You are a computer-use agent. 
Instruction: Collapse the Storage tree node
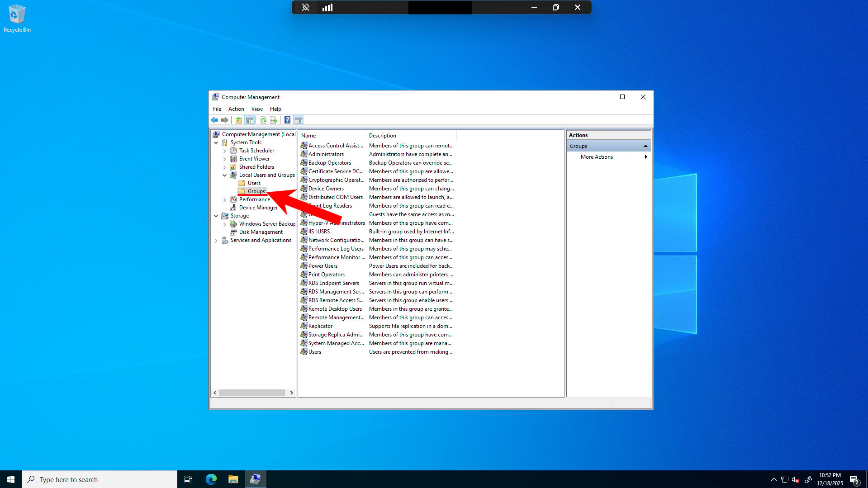click(x=216, y=216)
